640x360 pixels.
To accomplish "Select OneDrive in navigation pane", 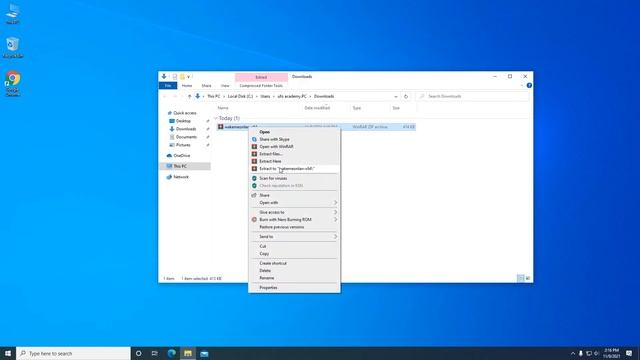I will pyautogui.click(x=182, y=156).
